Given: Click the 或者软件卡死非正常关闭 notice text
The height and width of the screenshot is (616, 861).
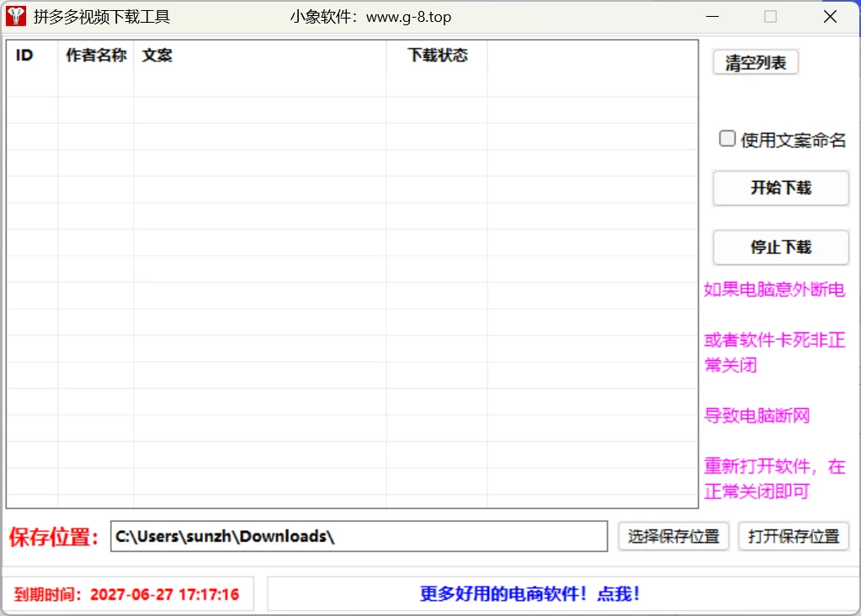Looking at the screenshot, I should [x=774, y=353].
